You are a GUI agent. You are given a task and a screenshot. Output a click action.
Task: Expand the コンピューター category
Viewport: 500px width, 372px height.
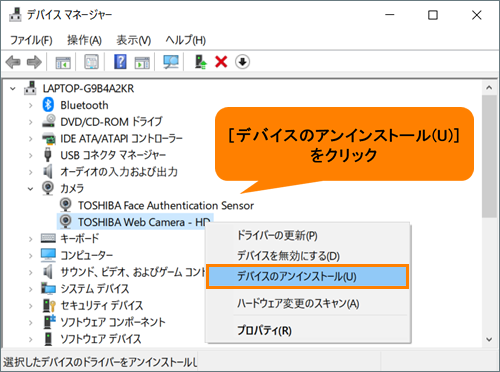click(31, 256)
